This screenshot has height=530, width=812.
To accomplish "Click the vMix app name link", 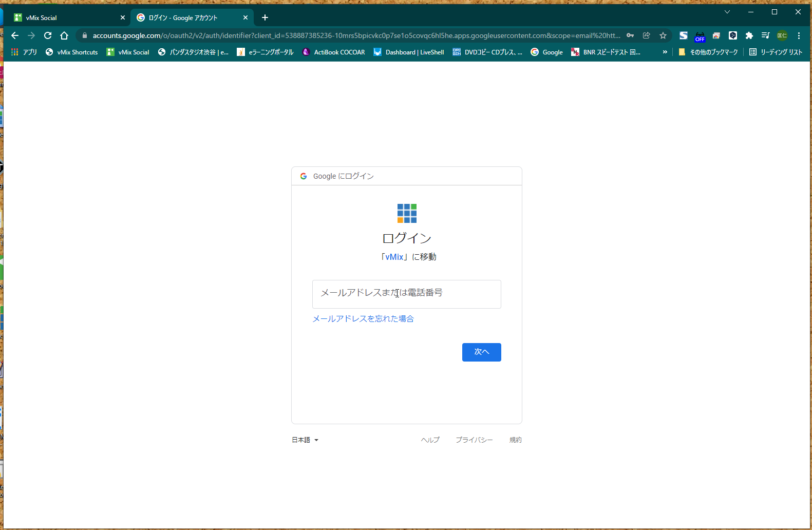I will point(394,257).
